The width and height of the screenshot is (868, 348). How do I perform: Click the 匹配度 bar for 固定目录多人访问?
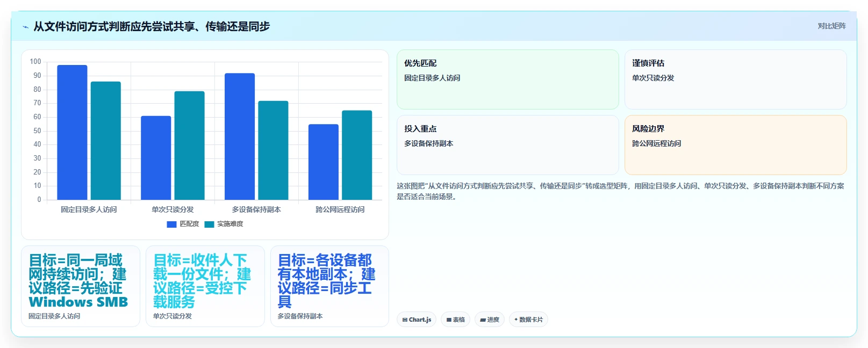(x=72, y=133)
